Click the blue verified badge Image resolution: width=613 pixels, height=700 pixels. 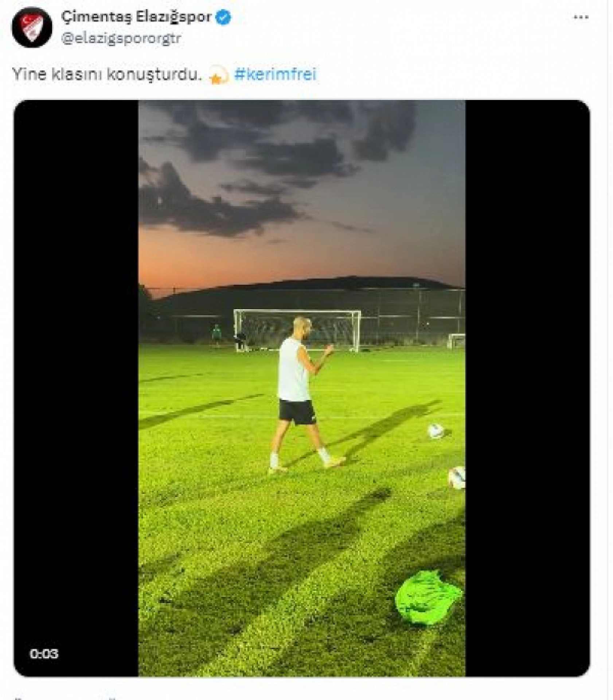tap(223, 17)
